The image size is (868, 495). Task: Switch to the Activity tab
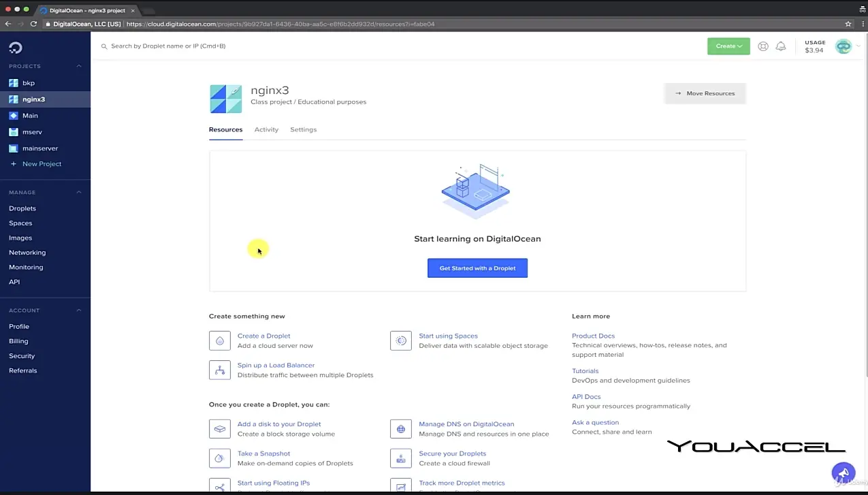tap(266, 129)
